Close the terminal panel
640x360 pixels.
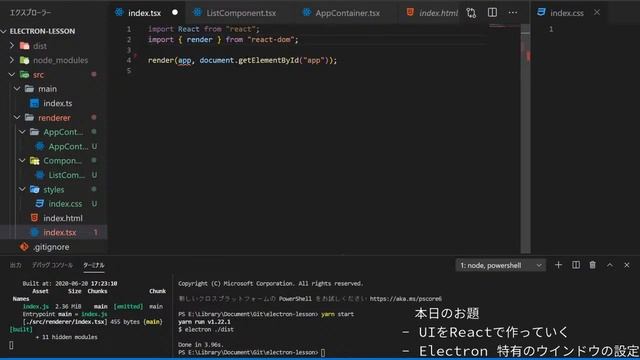[627, 265]
